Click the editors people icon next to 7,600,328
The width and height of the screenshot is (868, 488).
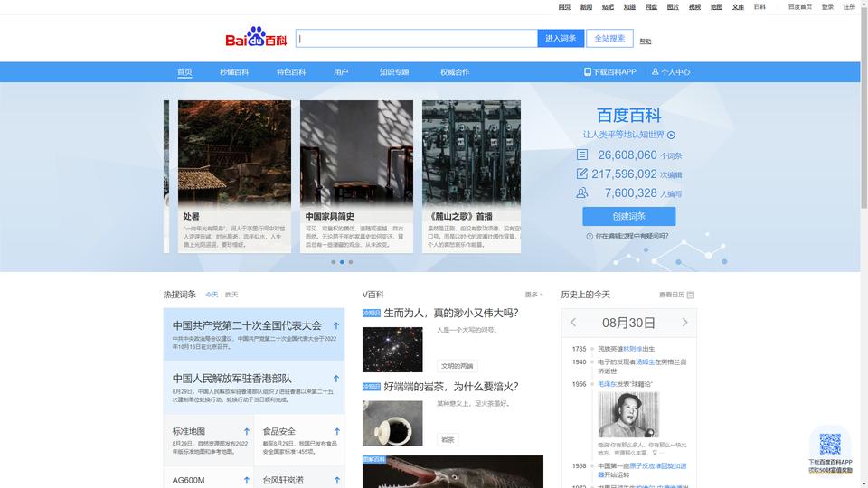pos(581,192)
